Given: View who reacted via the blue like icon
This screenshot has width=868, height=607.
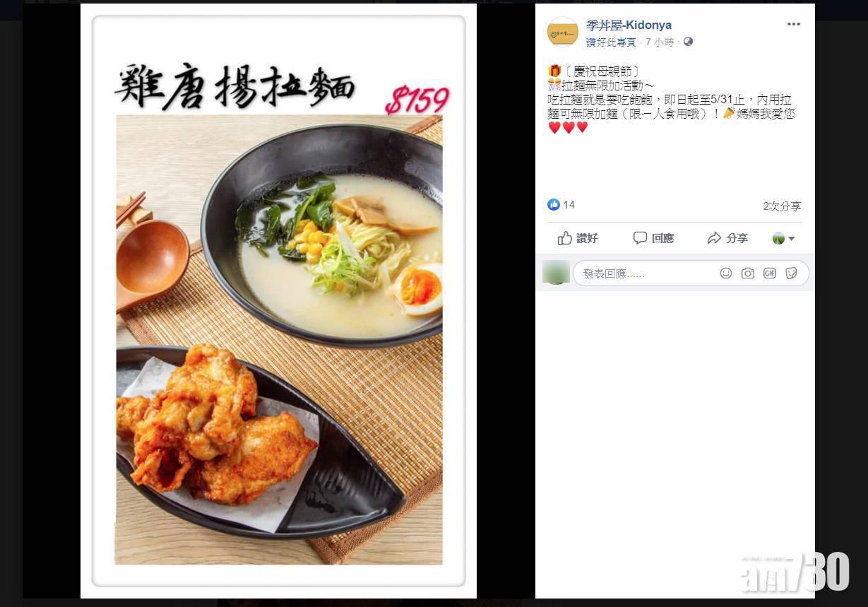Looking at the screenshot, I should coord(554,205).
